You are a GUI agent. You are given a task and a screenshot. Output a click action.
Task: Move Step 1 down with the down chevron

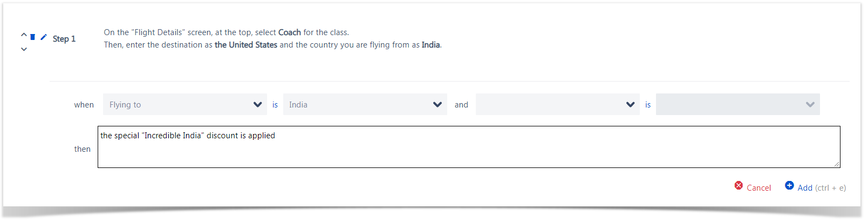[x=24, y=49]
